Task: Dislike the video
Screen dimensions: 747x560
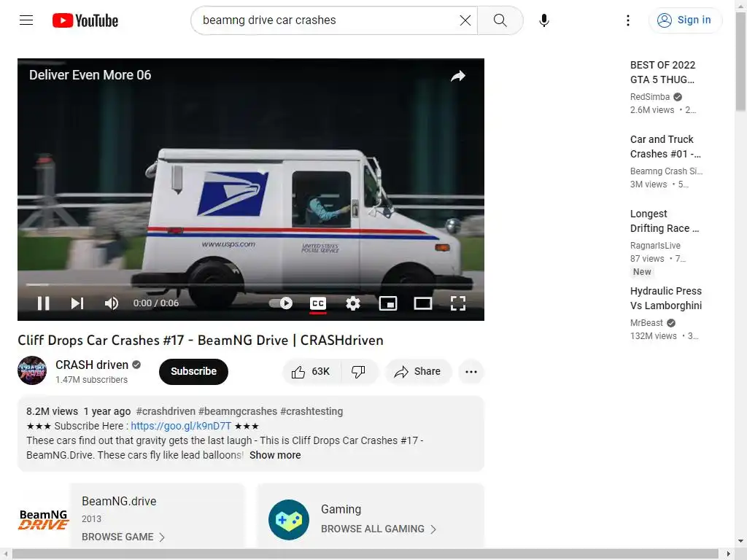Action: point(358,371)
